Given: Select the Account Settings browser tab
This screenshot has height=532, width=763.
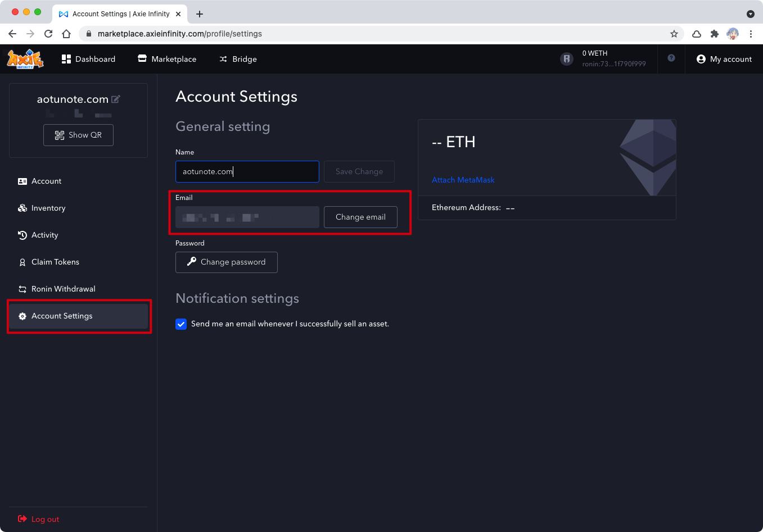Looking at the screenshot, I should tap(120, 13).
